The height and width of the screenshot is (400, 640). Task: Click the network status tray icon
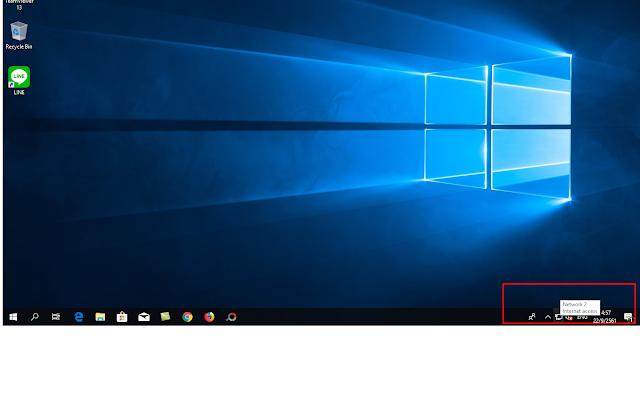558,318
